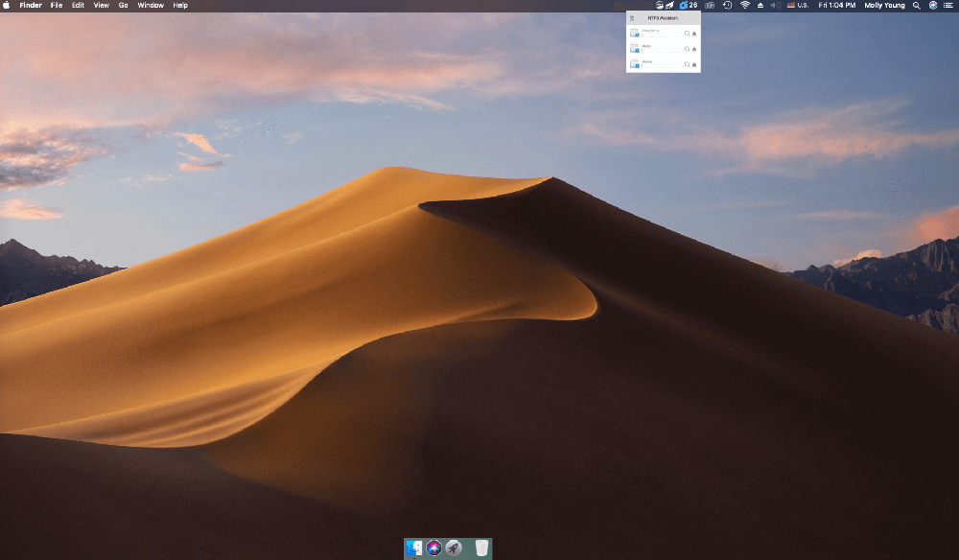Screen dimensions: 959x560
Task: Click the NTFS Assistant icon in the menu bar
Action: pos(659,5)
